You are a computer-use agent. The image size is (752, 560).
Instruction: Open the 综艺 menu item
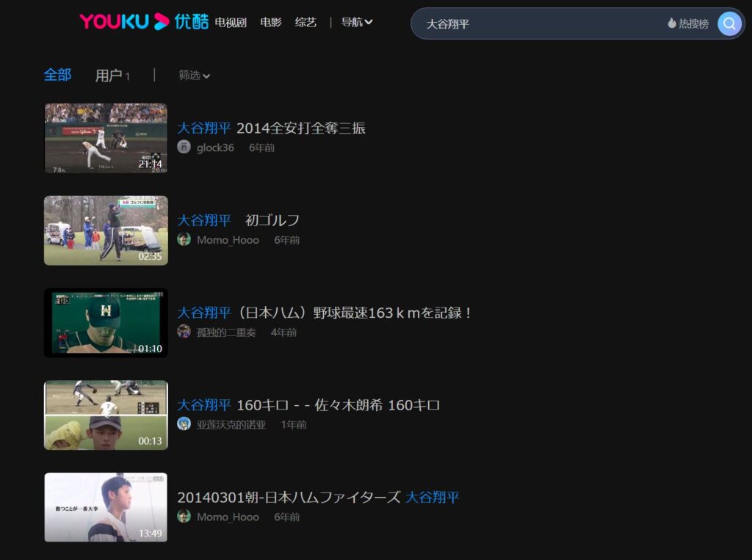coord(305,22)
